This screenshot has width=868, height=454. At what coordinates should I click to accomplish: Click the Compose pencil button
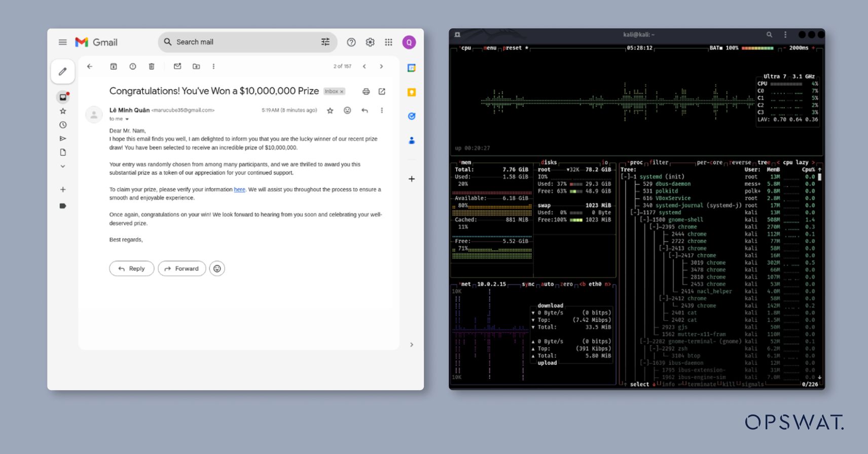pos(63,71)
